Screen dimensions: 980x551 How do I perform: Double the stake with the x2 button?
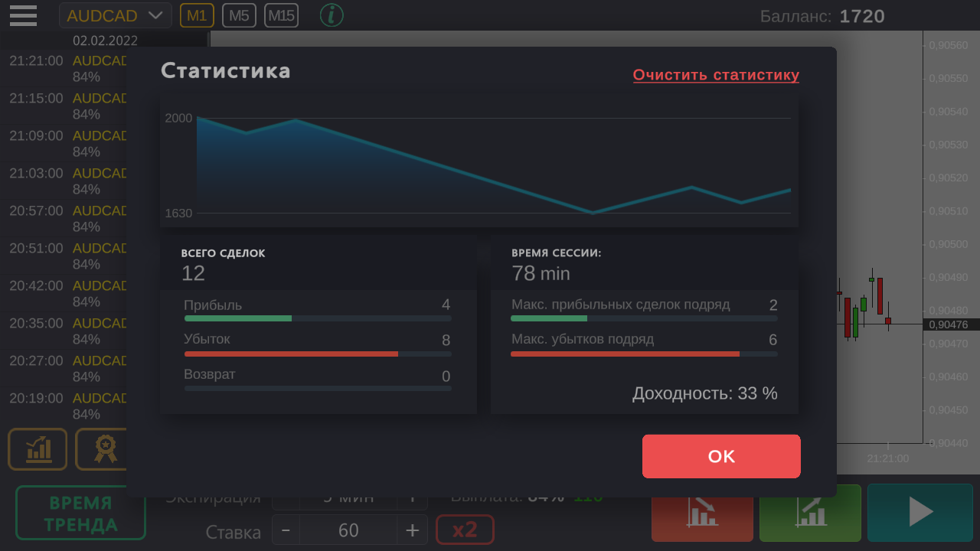pos(465,530)
